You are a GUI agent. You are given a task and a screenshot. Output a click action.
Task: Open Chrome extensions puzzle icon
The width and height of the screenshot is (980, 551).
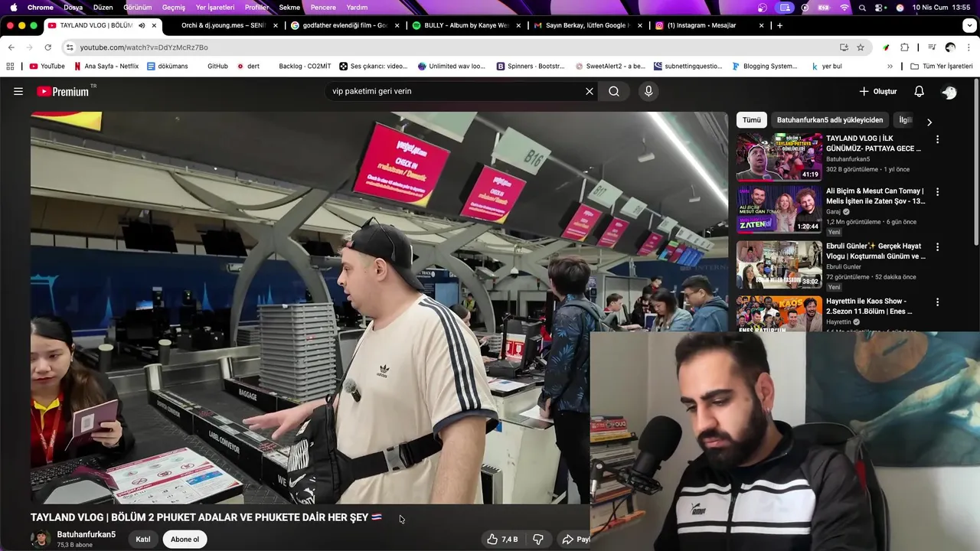tap(904, 47)
